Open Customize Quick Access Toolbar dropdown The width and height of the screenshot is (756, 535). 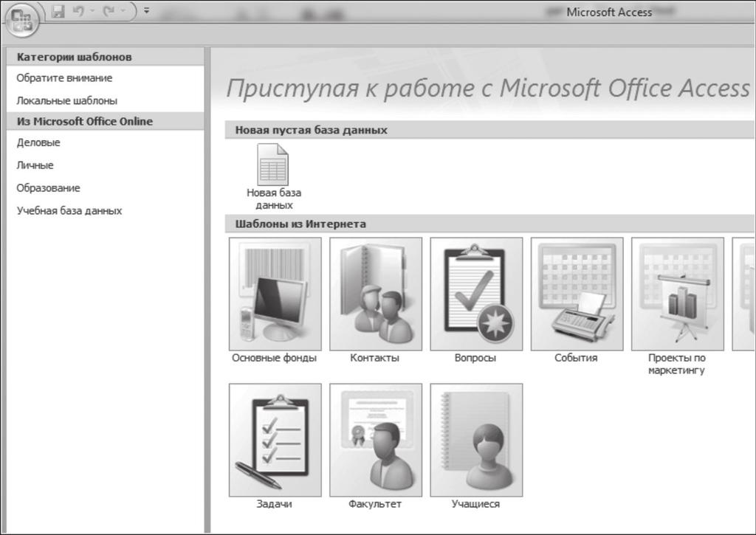pos(147,10)
